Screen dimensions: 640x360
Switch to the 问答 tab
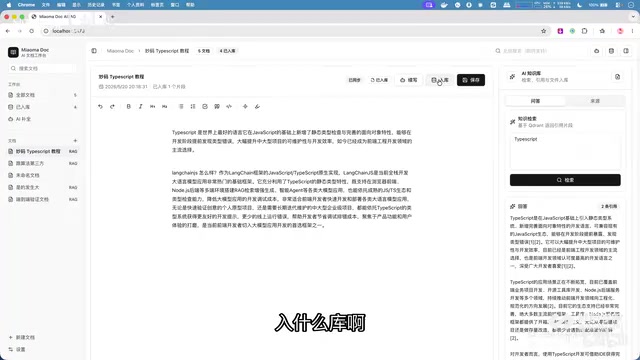click(x=535, y=101)
